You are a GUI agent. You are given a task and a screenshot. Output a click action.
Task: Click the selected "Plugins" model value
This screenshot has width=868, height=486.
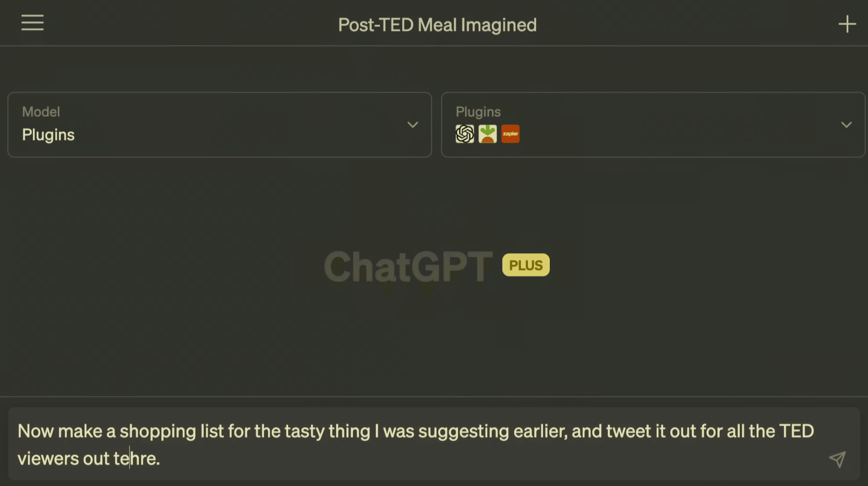click(x=48, y=135)
